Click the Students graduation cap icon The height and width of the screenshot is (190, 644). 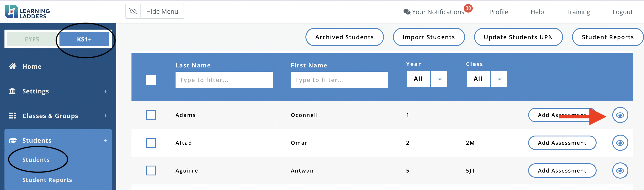pos(13,140)
